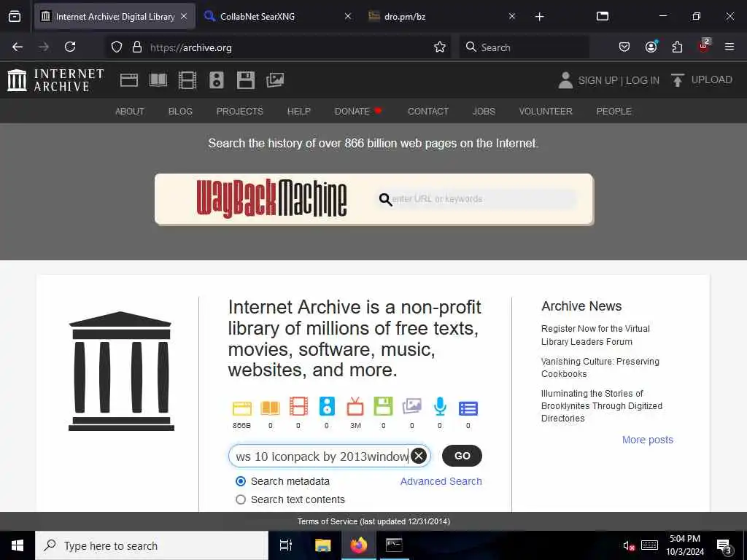
Task: Select Search text contents radio button
Action: point(241,499)
